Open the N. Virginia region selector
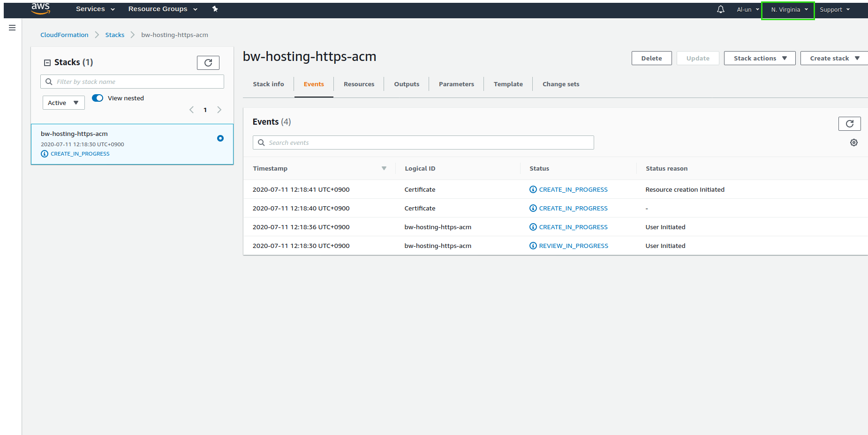868x435 pixels. (x=788, y=9)
